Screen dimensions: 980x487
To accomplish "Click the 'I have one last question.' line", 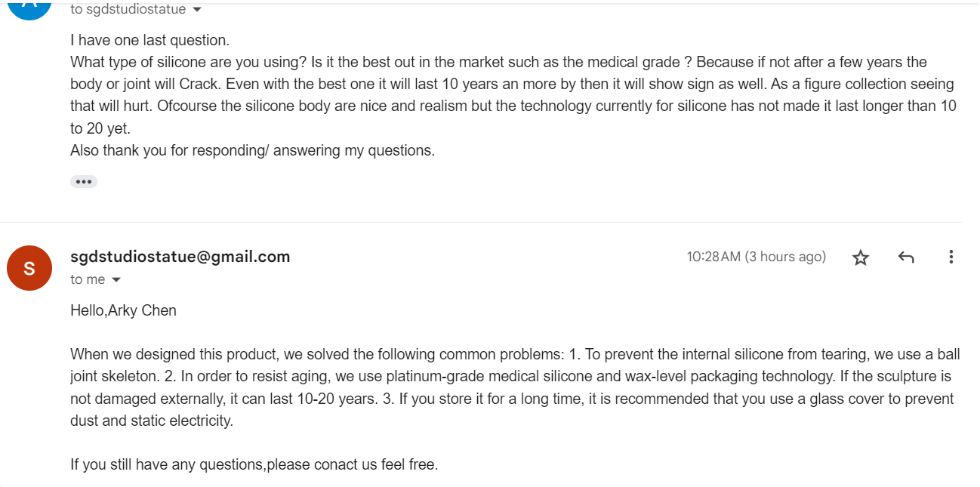I will pos(149,40).
